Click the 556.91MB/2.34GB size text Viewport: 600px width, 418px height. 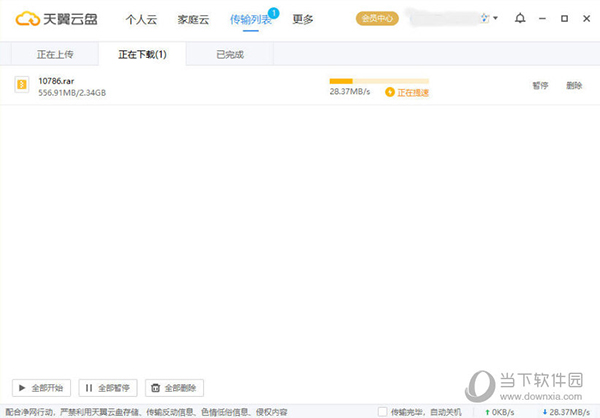pos(72,93)
